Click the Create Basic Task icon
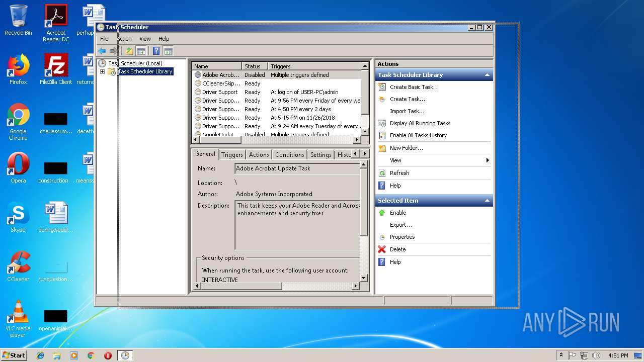Screen dimensions: 644x362 pos(382,87)
